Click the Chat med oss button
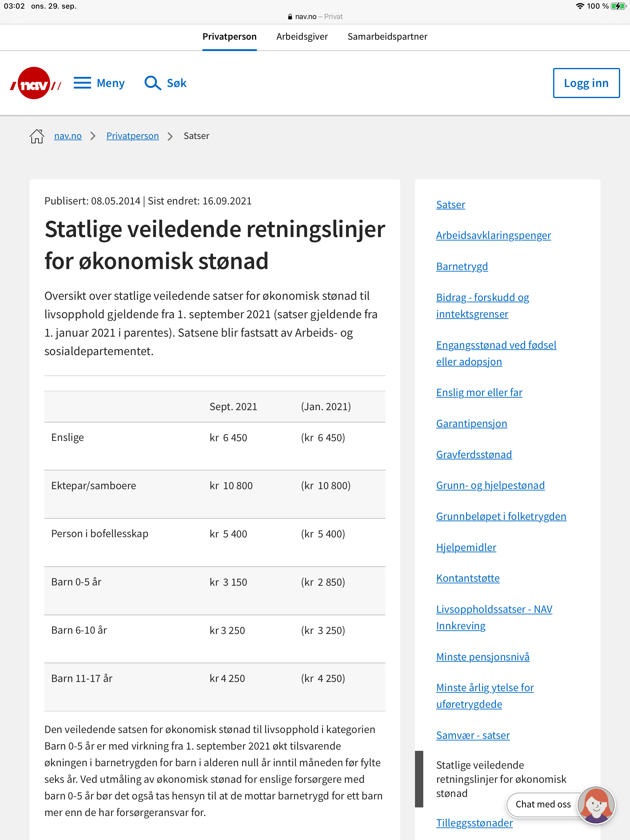630x840 pixels. pos(543,804)
